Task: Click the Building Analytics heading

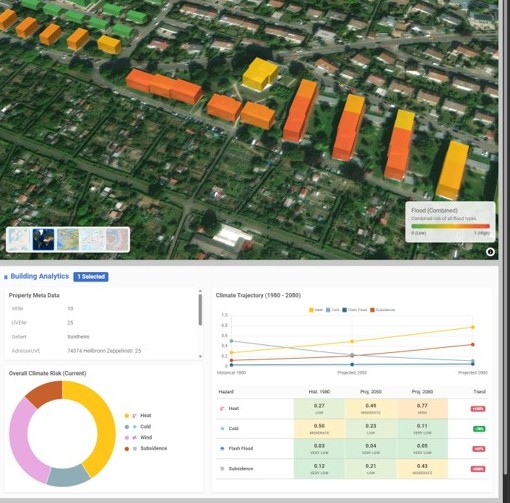Action: click(x=39, y=276)
